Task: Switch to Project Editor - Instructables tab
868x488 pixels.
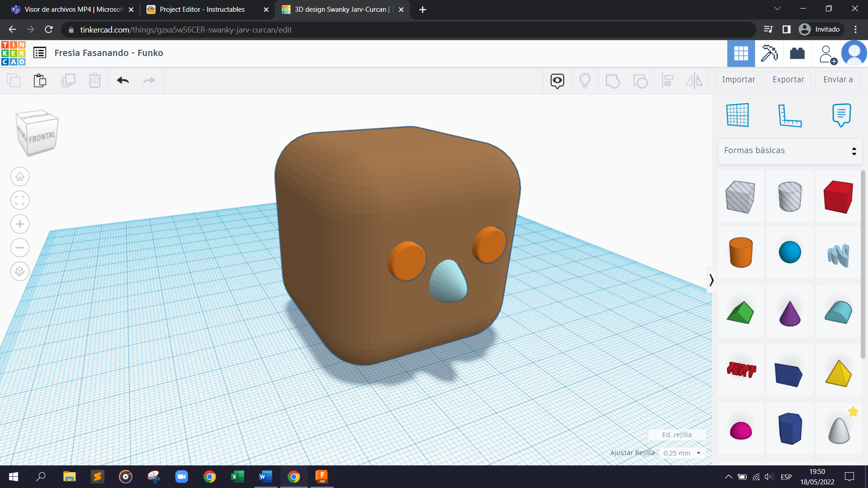Action: (x=202, y=9)
